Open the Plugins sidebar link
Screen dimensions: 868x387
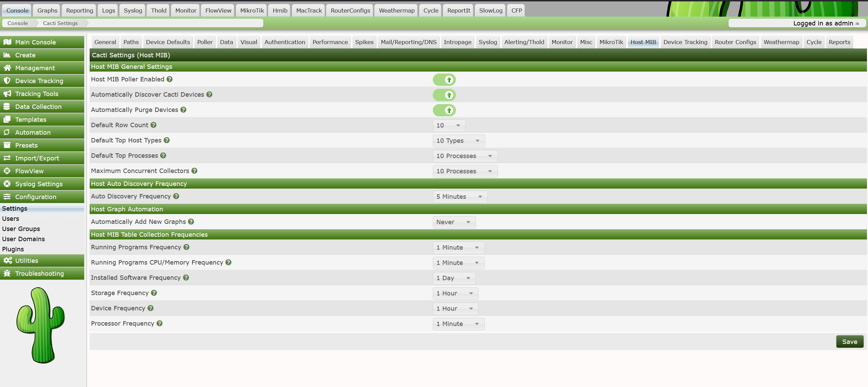[x=13, y=249]
